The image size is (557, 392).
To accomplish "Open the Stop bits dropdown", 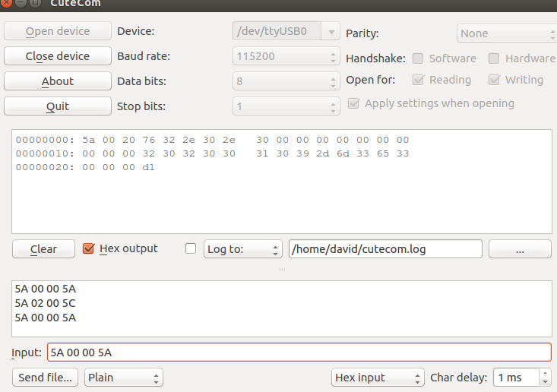I will click(x=286, y=106).
